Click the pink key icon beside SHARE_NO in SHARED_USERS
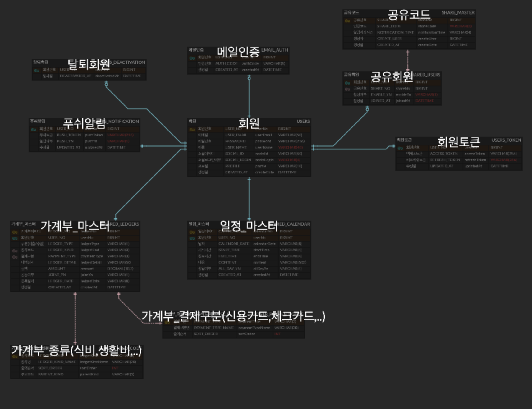This screenshot has height=409, width=532. [x=347, y=89]
